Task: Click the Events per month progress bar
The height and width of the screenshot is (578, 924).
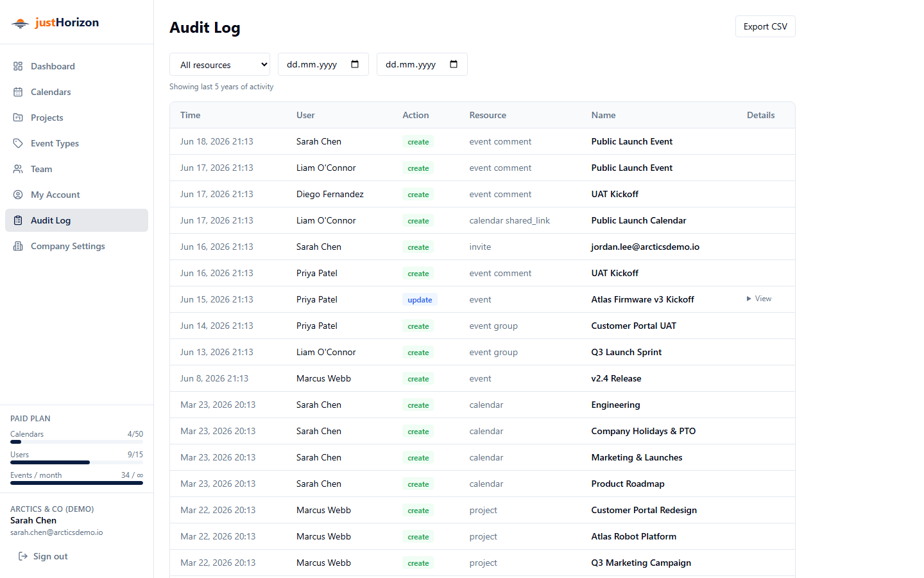Action: coord(76,483)
